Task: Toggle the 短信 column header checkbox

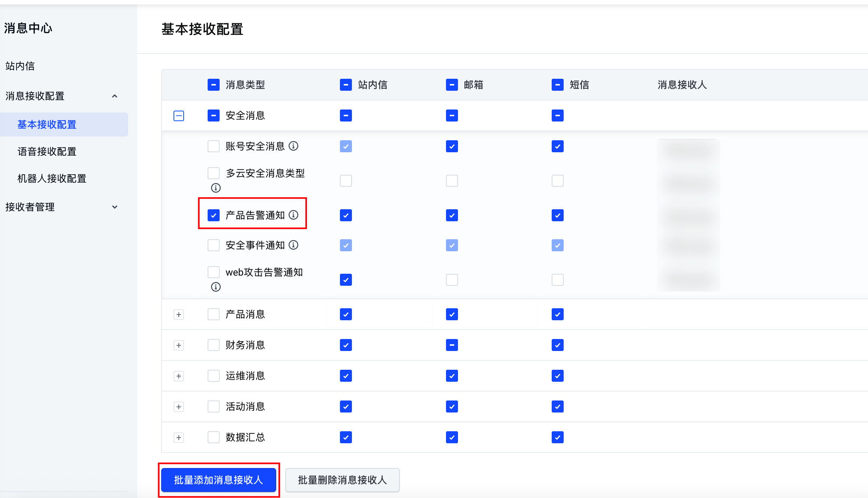Action: click(x=558, y=85)
